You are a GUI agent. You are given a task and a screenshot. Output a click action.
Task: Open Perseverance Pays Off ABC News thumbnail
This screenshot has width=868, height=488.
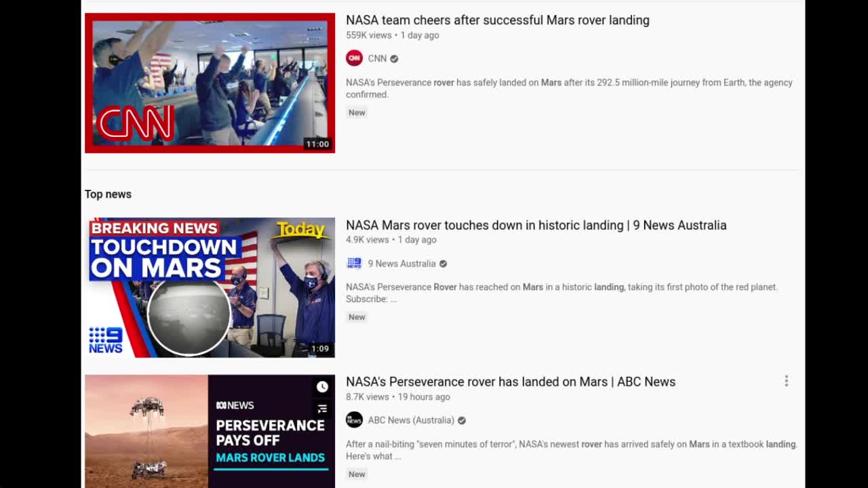tap(210, 431)
